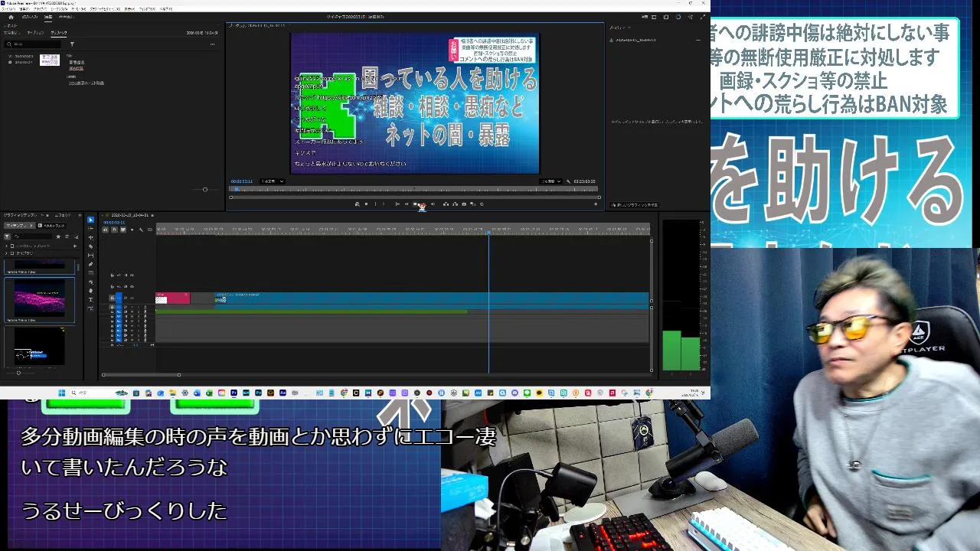Select the Track Select Forward tool

90,229
